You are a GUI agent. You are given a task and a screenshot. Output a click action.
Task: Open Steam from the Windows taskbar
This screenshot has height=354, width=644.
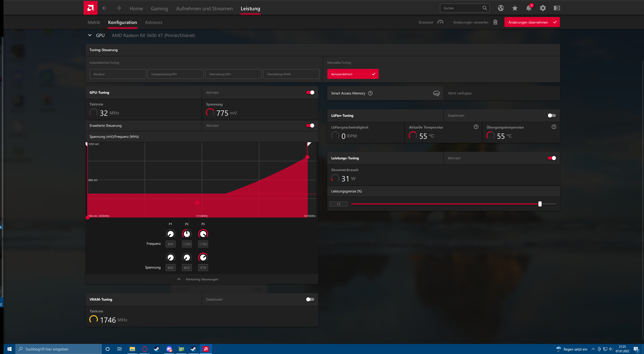157,349
